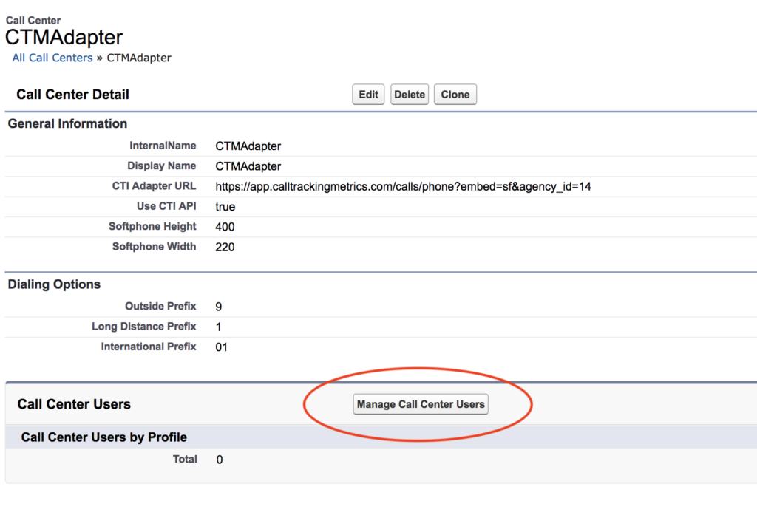The width and height of the screenshot is (757, 532).
Task: Click the Clone button
Action: point(455,94)
